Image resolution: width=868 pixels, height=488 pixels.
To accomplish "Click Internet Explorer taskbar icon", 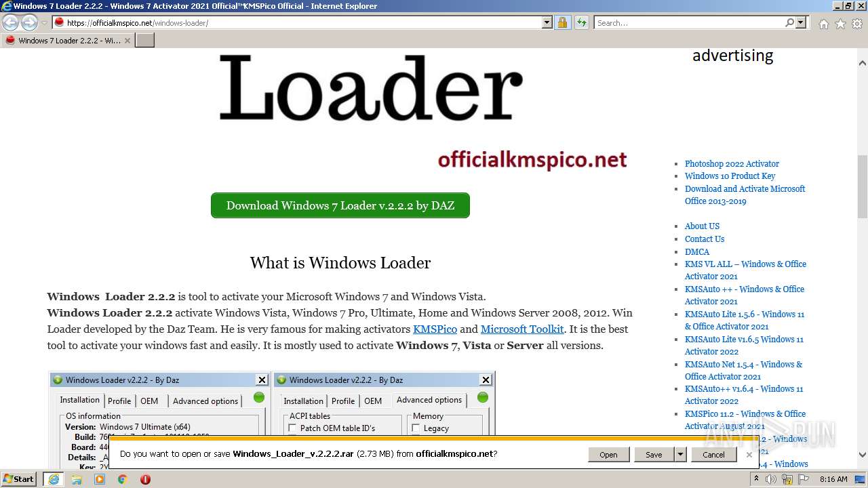I will pyautogui.click(x=54, y=479).
